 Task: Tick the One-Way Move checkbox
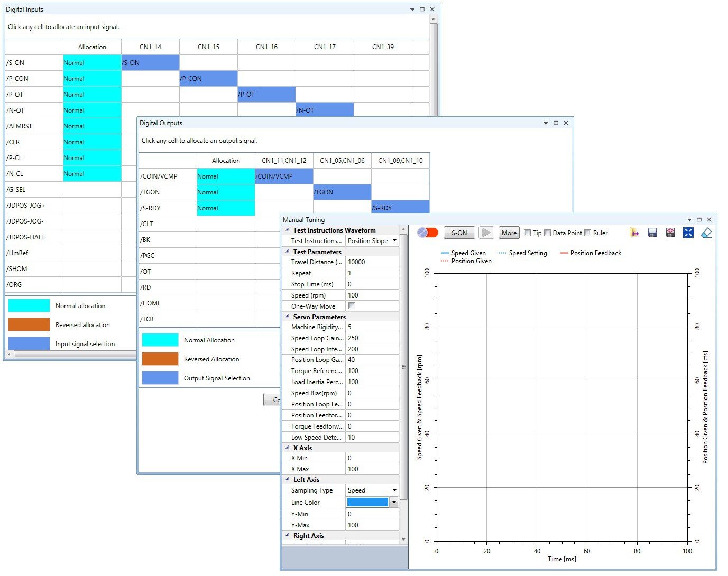352,306
